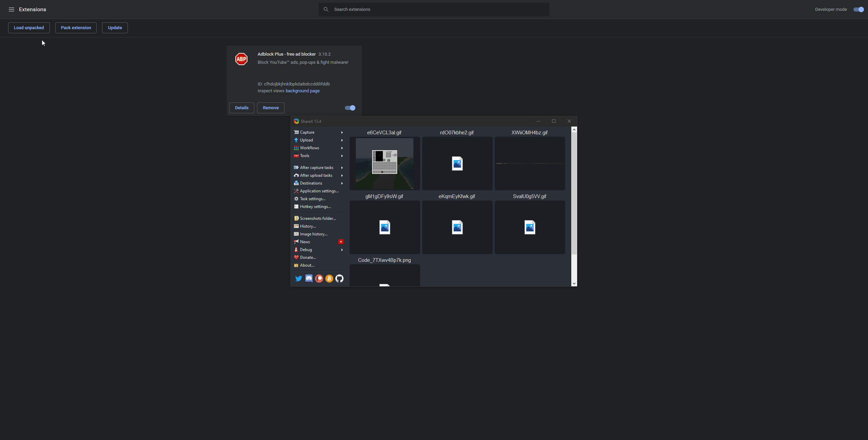Open Hotkey settings menu entry
868x440 pixels.
tap(315, 207)
